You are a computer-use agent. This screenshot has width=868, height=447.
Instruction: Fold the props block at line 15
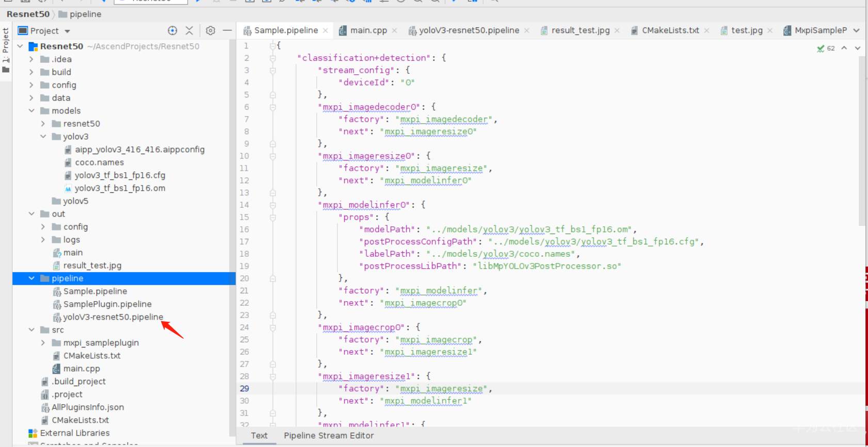click(x=272, y=217)
